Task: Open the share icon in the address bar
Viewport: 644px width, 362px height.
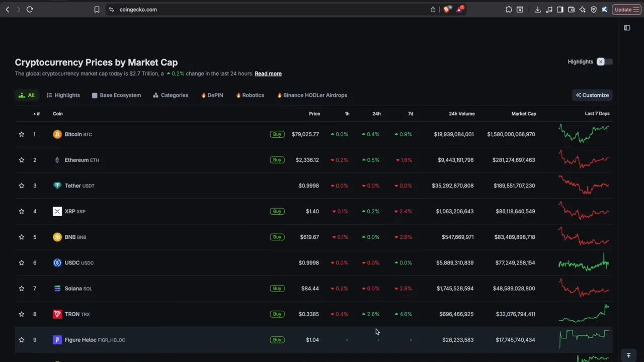Action: (433, 10)
